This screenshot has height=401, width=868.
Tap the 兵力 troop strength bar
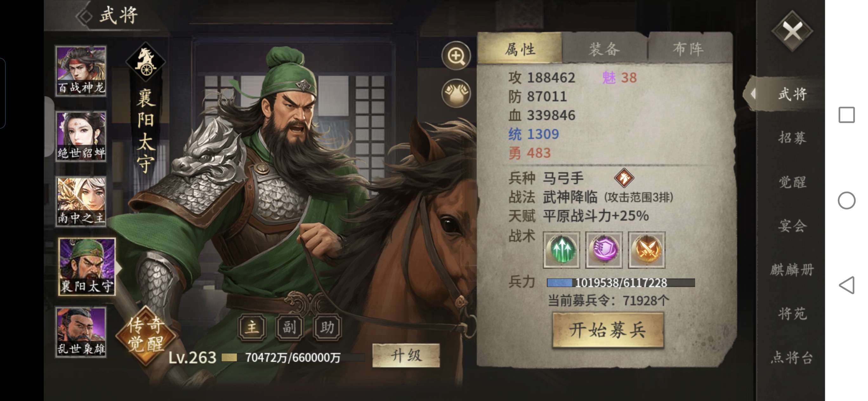point(621,283)
